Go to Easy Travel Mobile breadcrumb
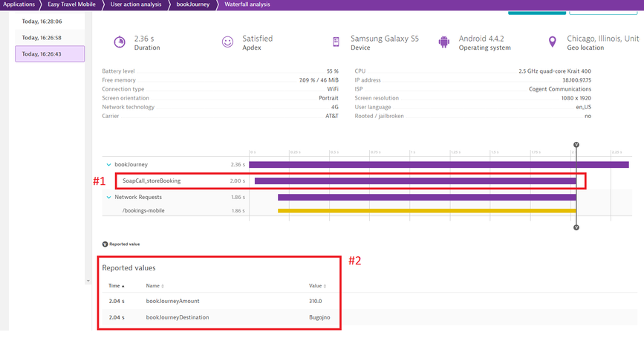 pyautogui.click(x=73, y=4)
